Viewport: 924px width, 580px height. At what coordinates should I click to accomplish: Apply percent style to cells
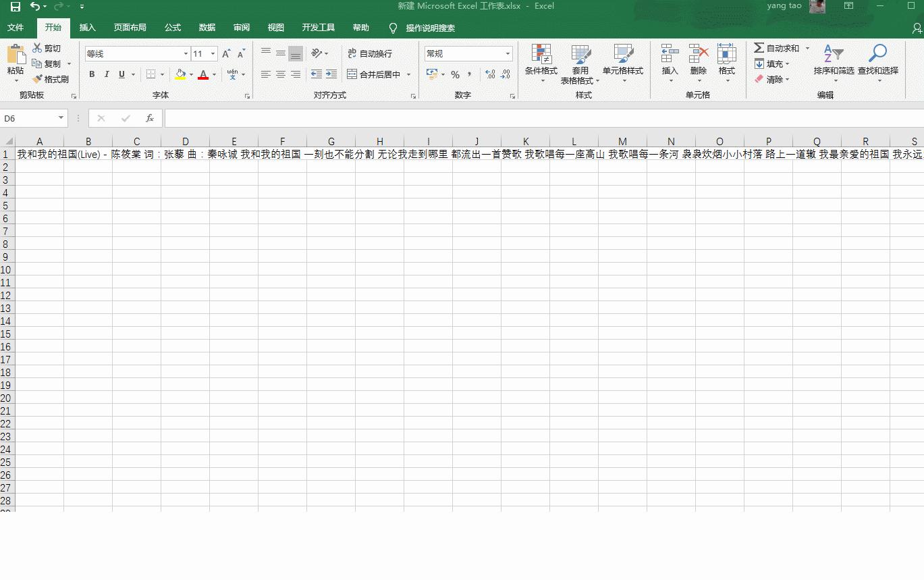[x=455, y=74]
